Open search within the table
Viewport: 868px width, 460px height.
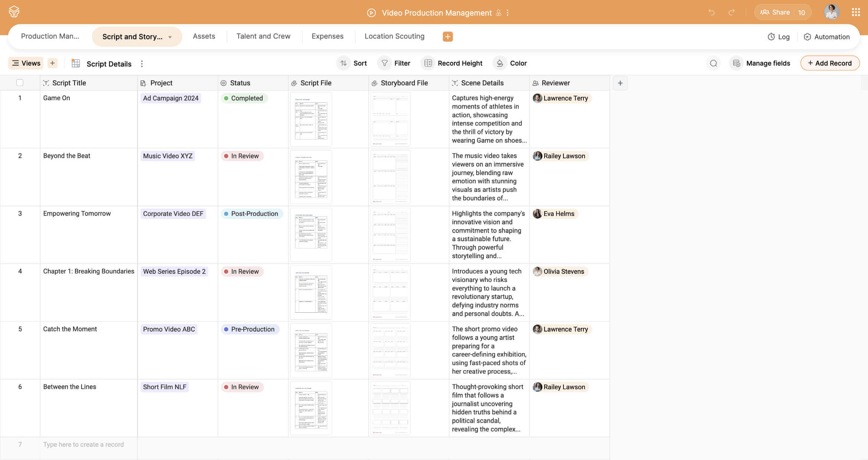point(713,63)
